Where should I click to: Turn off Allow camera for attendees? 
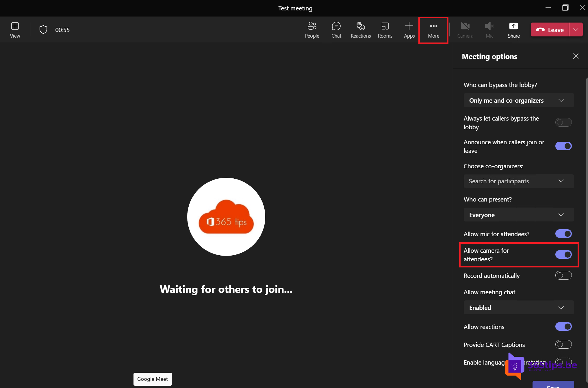563,254
